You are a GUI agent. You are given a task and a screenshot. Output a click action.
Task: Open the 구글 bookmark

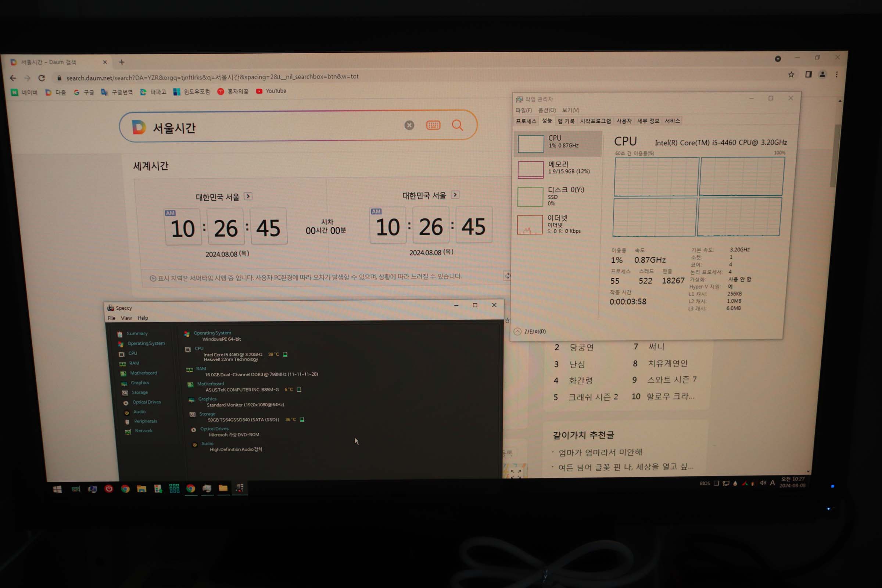84,92
